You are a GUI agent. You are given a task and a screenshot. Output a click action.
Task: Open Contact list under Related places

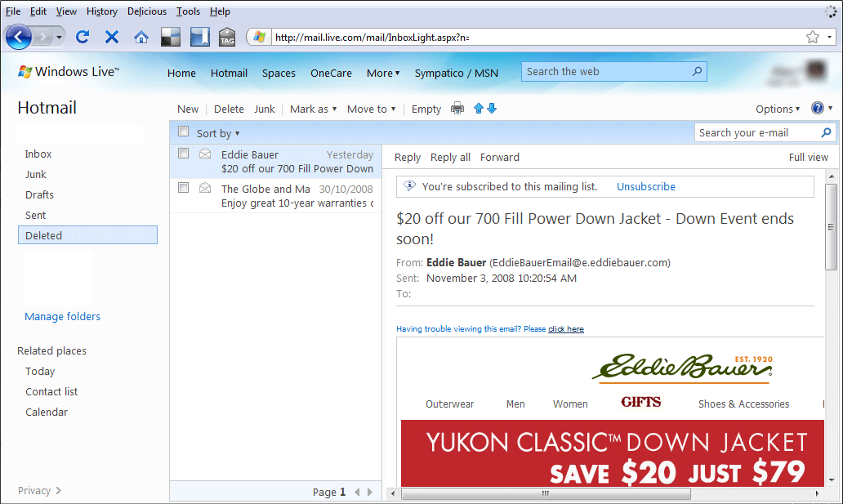click(x=51, y=392)
